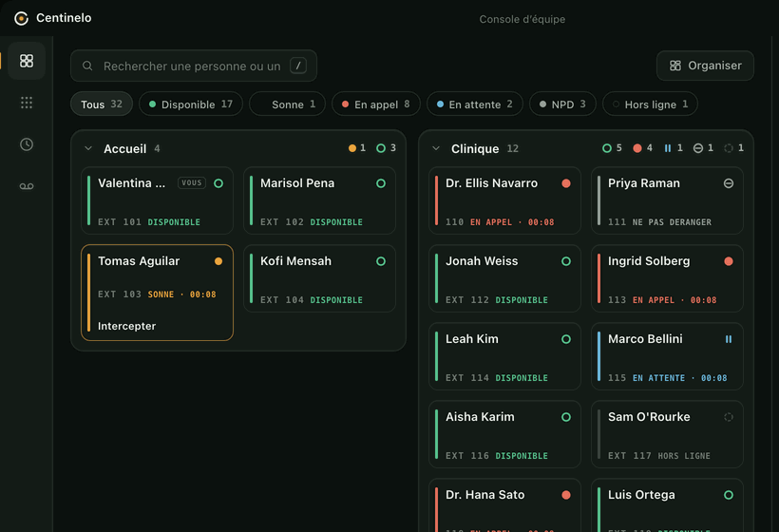Filter by En appel status
The image size is (779, 532).
tap(376, 104)
